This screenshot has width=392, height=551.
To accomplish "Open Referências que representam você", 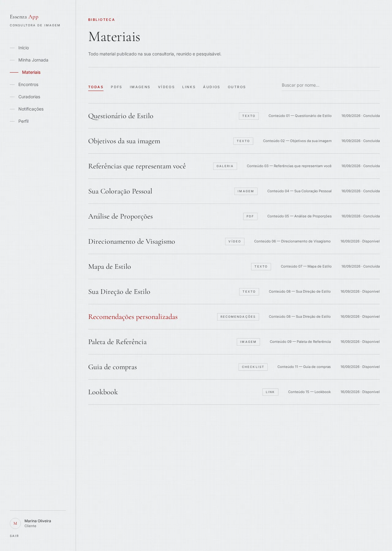I will pos(137,166).
